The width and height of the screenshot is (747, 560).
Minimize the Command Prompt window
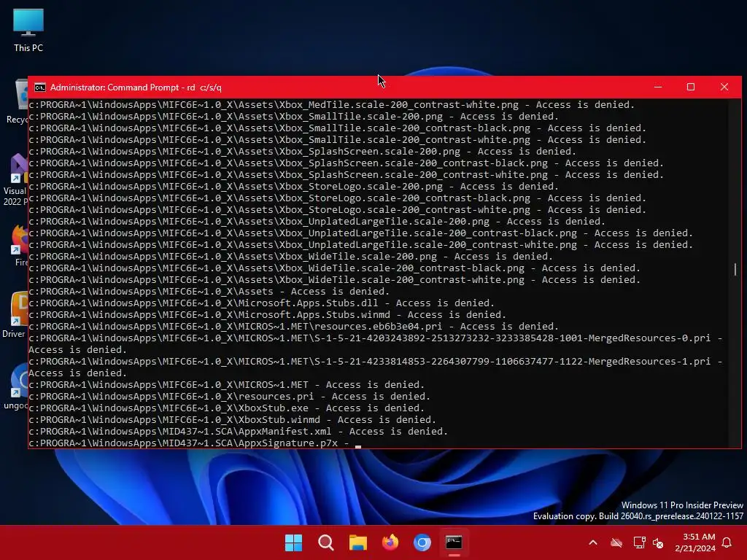658,87
